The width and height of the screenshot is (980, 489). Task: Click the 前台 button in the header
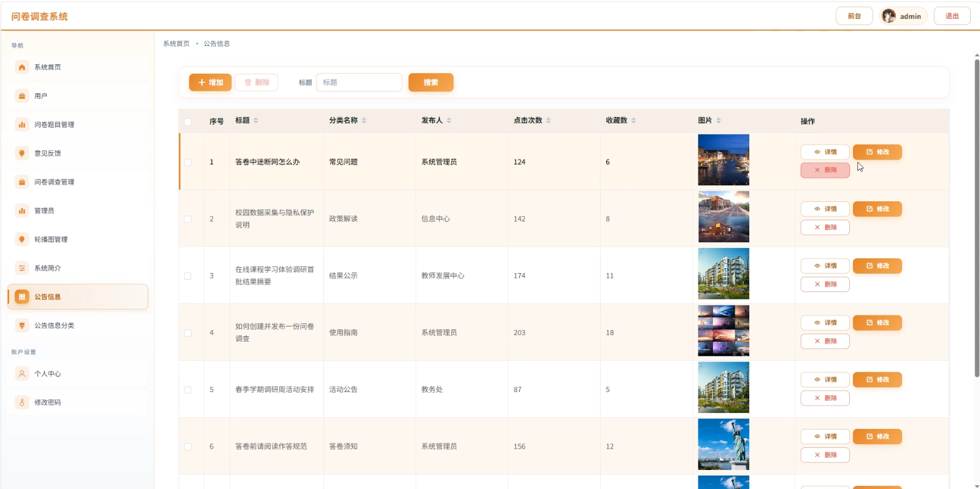tap(854, 16)
